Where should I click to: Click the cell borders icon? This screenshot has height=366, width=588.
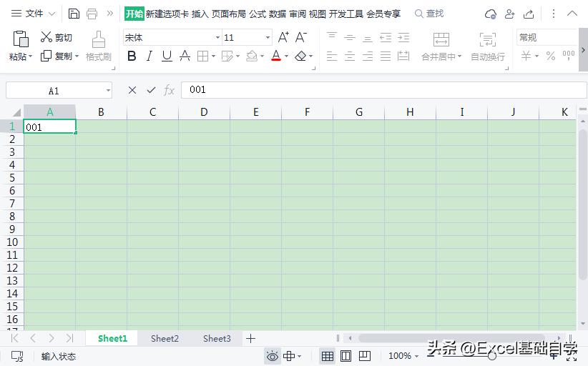(202, 56)
